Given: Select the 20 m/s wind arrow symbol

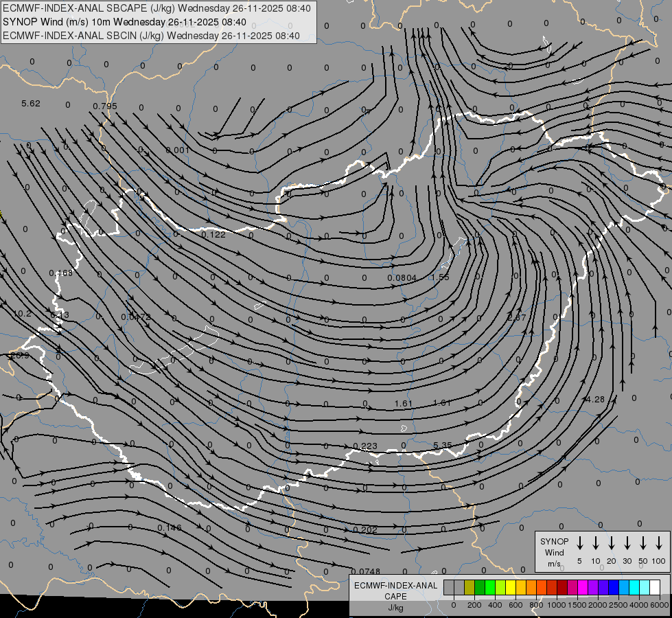Looking at the screenshot, I should click(611, 543).
